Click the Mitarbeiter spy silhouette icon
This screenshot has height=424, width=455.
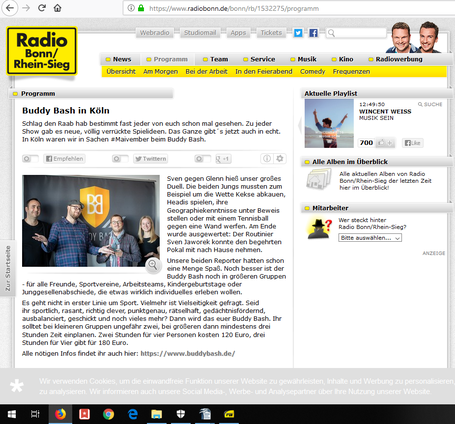(319, 229)
